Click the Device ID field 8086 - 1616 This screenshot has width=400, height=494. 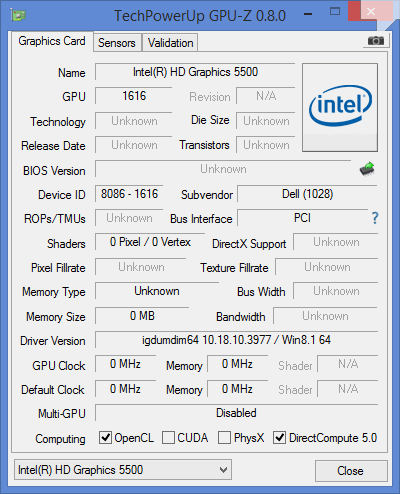(x=129, y=194)
